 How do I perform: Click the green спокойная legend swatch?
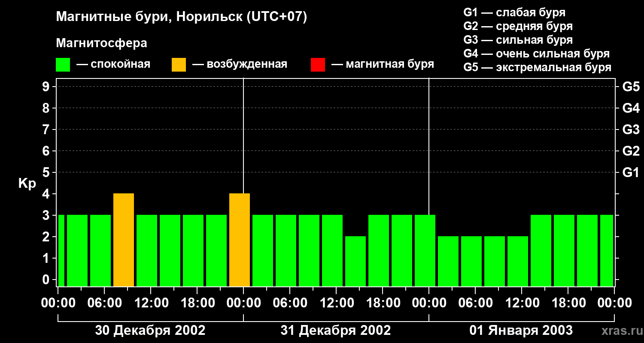coord(63,65)
